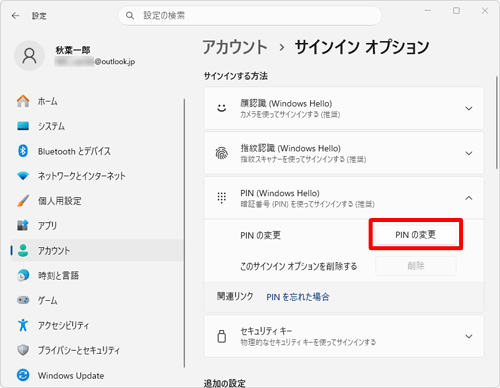Click the Accessibility figure icon
This screenshot has width=500, height=388.
click(23, 325)
